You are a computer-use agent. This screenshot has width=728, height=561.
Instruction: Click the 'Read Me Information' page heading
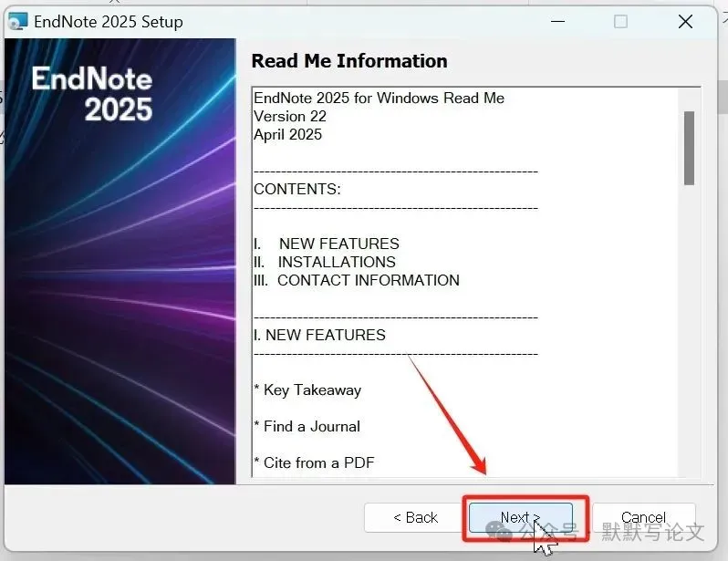tap(349, 61)
